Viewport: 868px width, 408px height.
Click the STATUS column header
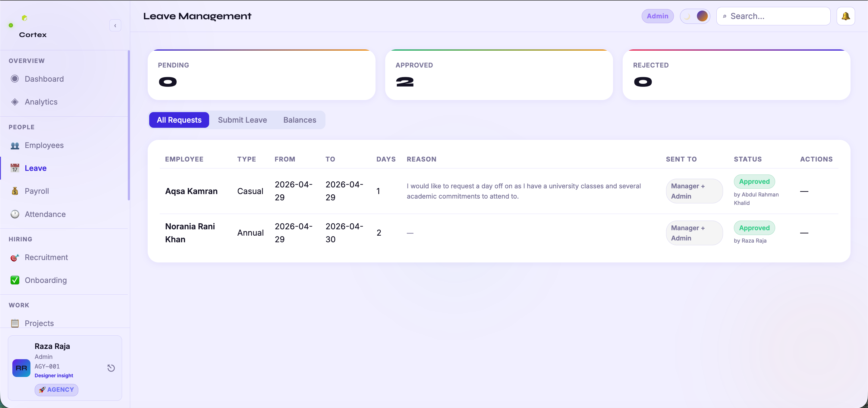748,159
